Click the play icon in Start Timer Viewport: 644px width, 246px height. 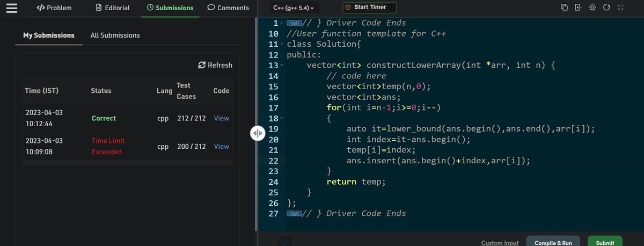click(x=391, y=8)
